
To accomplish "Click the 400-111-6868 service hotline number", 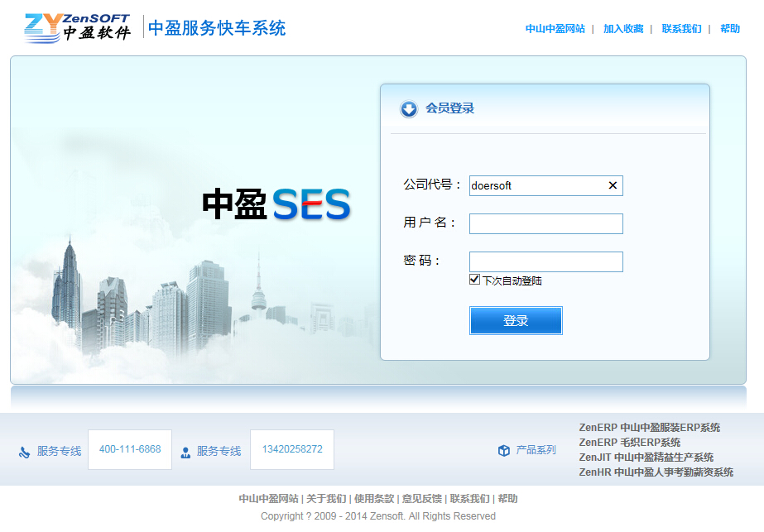I will pyautogui.click(x=130, y=449).
